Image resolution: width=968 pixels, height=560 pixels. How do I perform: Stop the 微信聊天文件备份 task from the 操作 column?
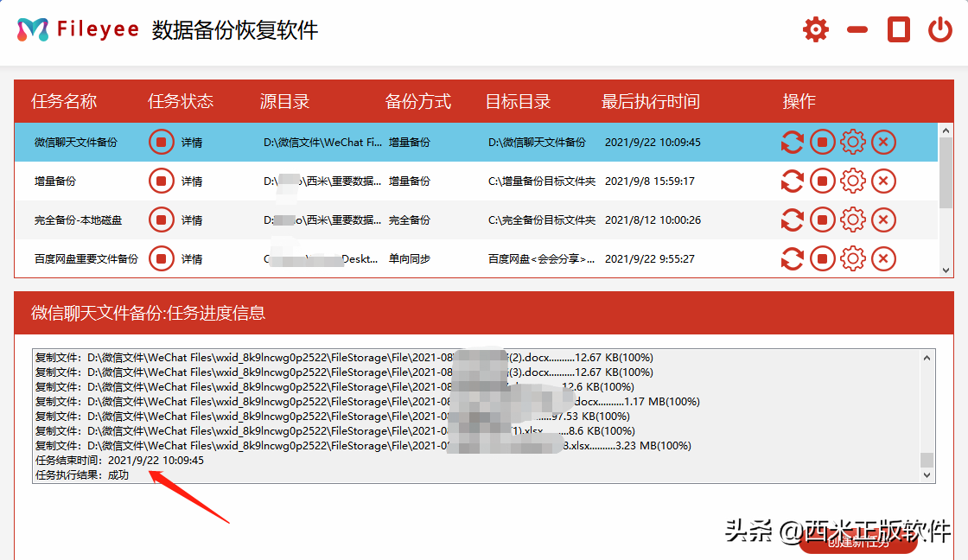click(x=823, y=142)
